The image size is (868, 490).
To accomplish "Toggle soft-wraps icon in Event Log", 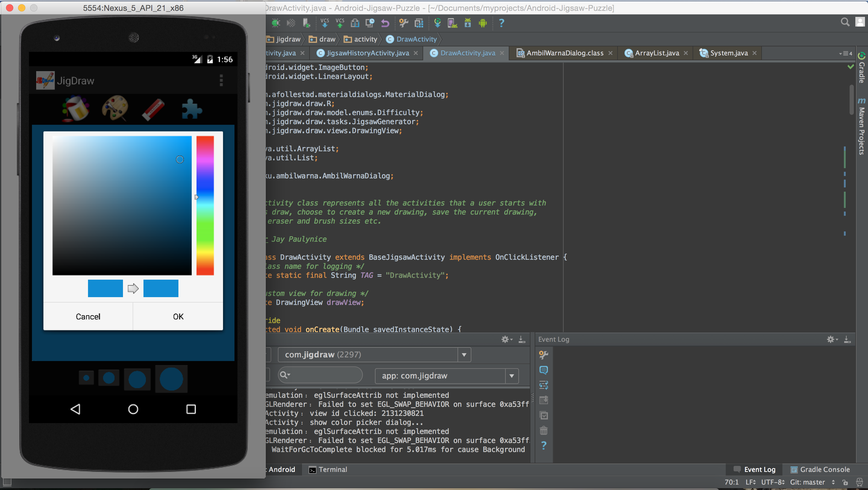I will click(543, 385).
